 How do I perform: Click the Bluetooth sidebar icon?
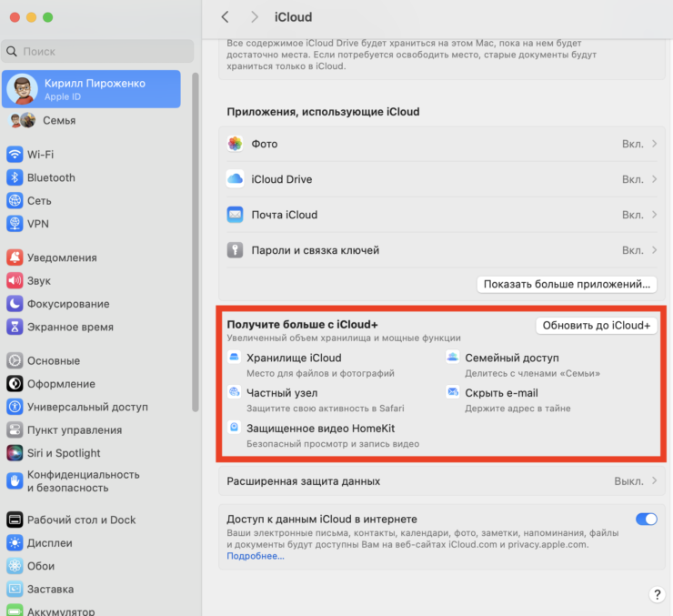(x=15, y=177)
